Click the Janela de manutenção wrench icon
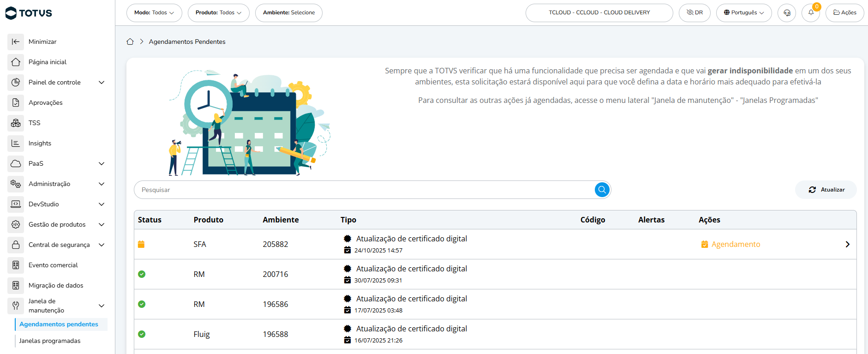 coord(16,306)
